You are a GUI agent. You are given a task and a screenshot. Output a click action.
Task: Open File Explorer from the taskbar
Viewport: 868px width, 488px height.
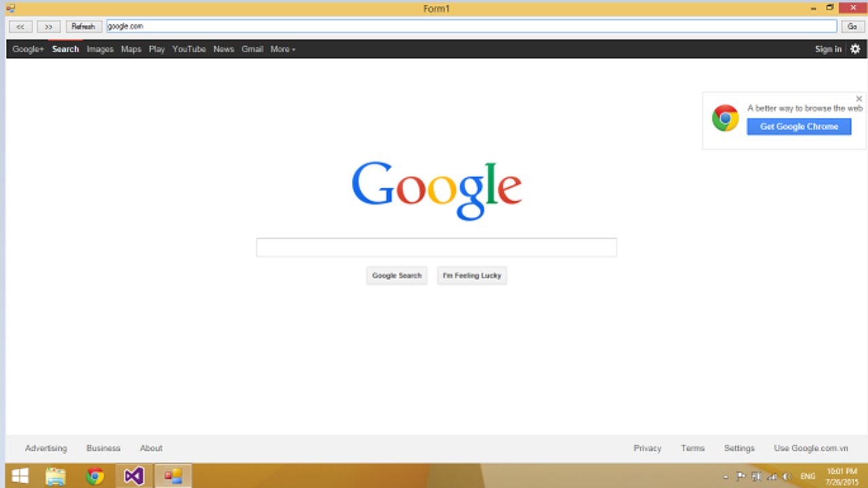click(x=56, y=476)
